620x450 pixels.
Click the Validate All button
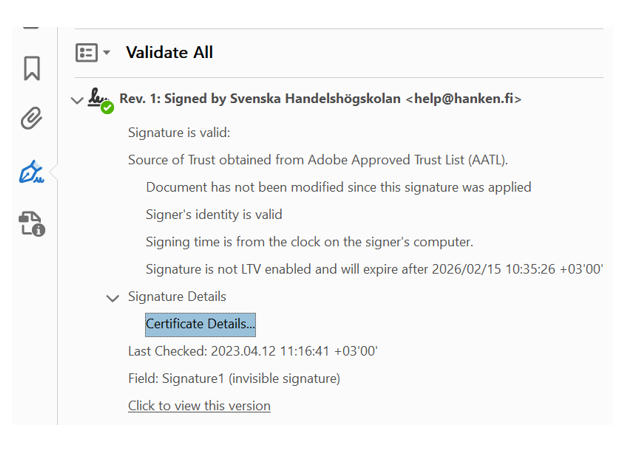click(169, 52)
